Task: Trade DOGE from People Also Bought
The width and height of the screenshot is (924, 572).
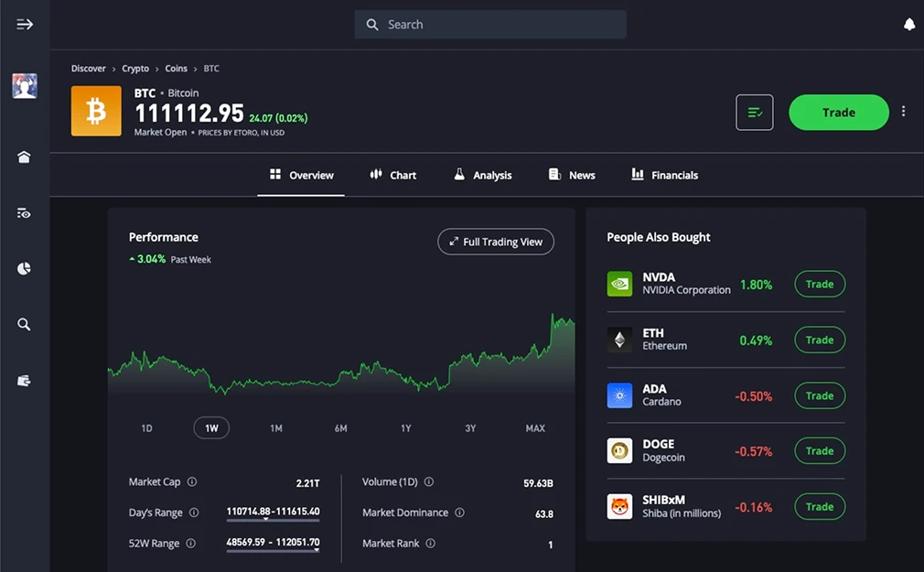Action: (820, 451)
